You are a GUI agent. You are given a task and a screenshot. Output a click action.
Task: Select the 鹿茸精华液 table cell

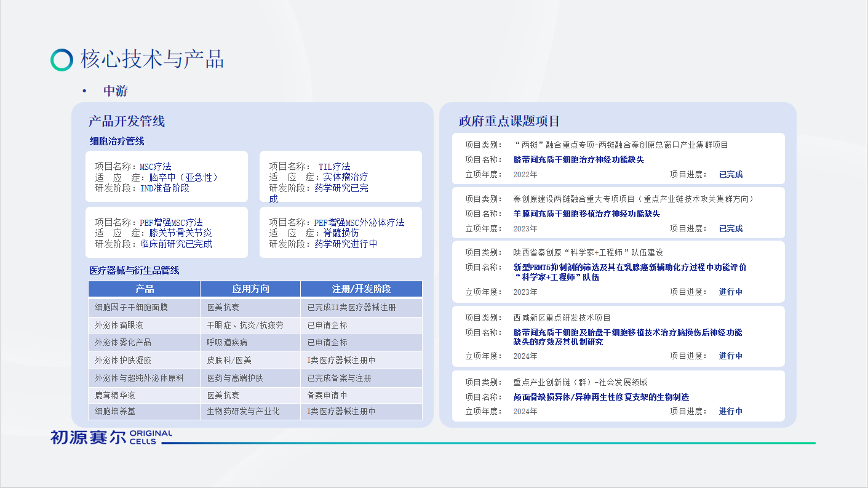115,395
